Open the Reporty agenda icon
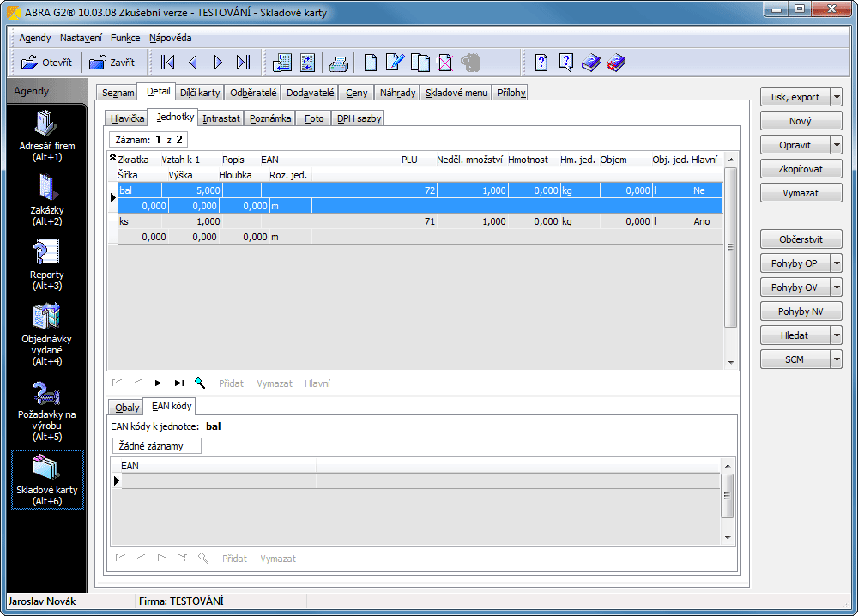The height and width of the screenshot is (616, 858). coord(46,264)
